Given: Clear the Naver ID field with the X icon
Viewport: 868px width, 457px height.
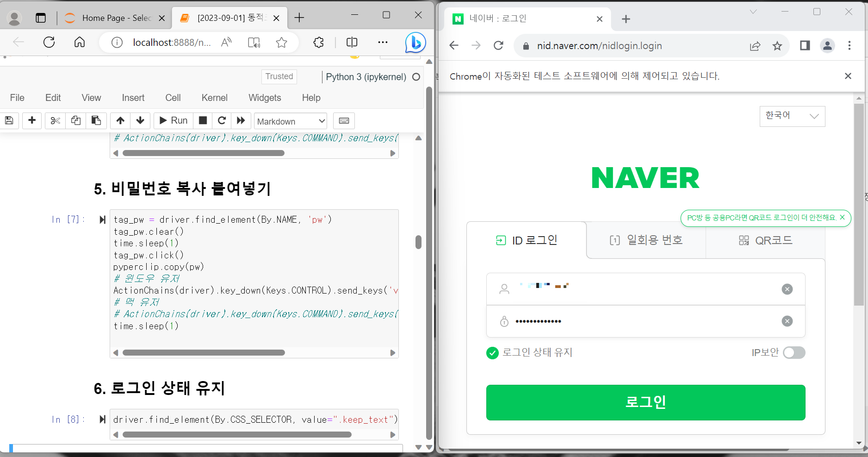Looking at the screenshot, I should tap(787, 289).
